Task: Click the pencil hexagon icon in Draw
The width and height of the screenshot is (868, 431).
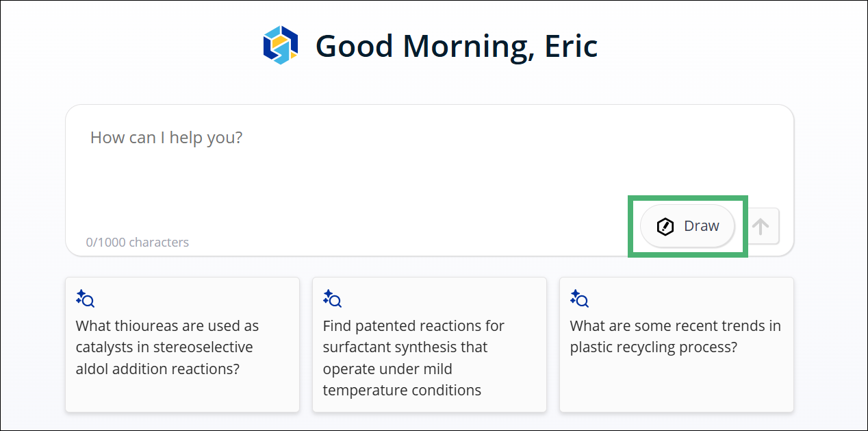Action: [665, 226]
